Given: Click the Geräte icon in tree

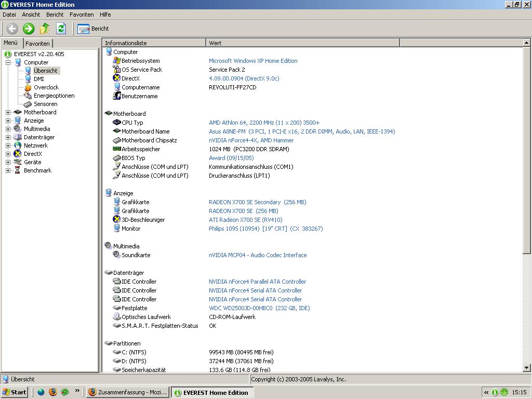Looking at the screenshot, I should (x=18, y=162).
